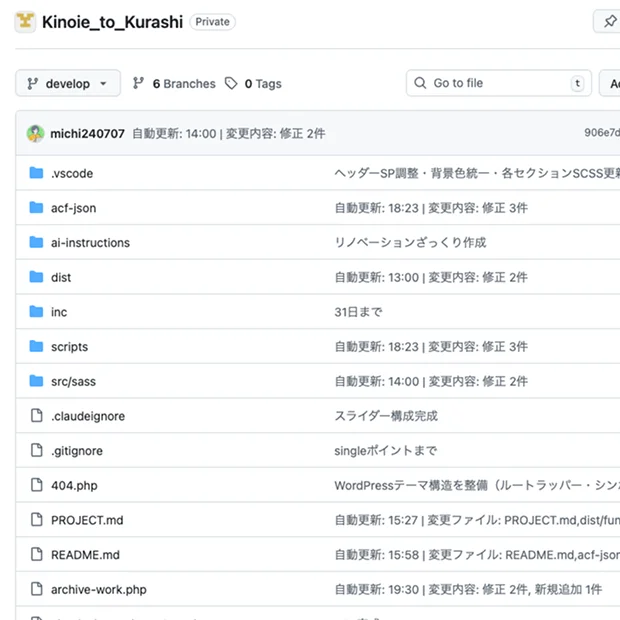Screen dimensions: 620x620
Task: Click michi240707 user avatar
Action: [x=36, y=133]
